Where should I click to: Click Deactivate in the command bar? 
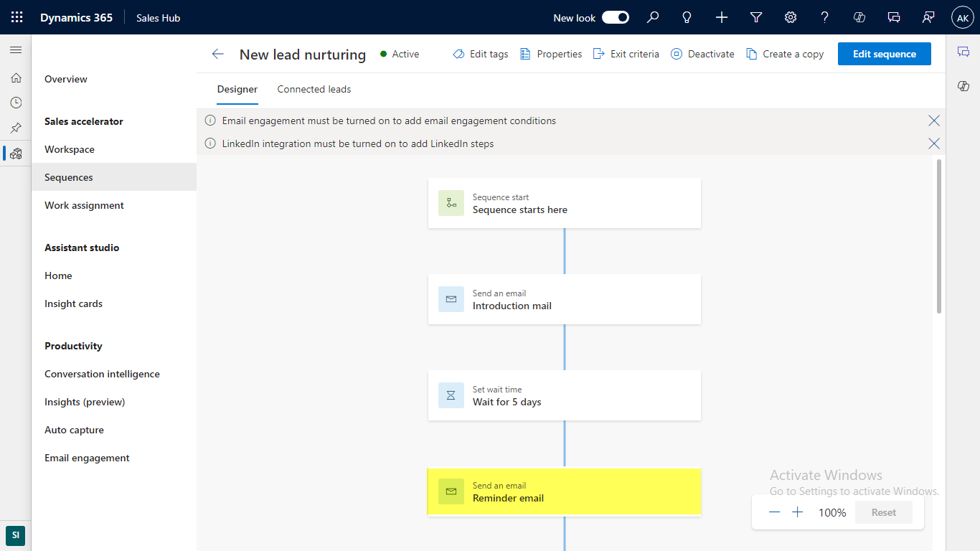pos(702,54)
